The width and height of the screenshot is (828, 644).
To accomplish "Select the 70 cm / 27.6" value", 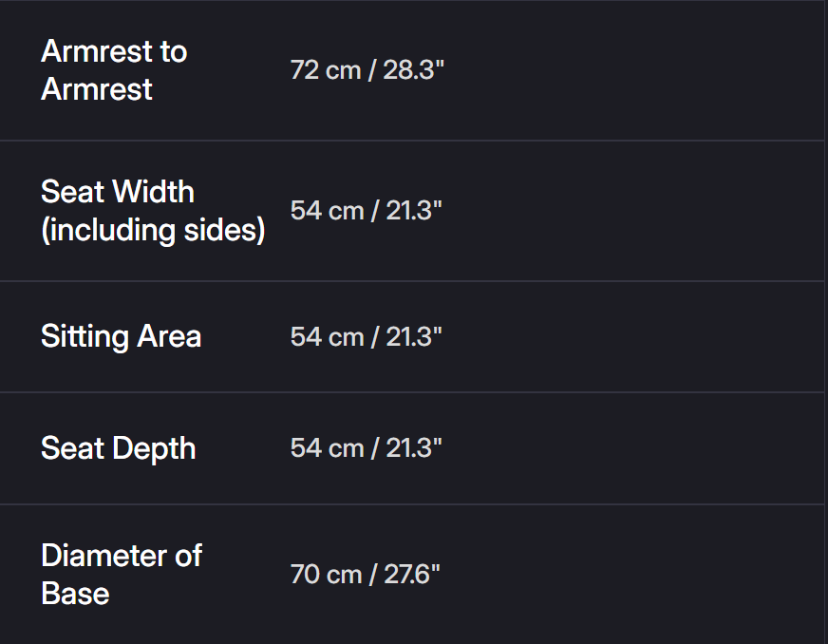I will tap(366, 575).
